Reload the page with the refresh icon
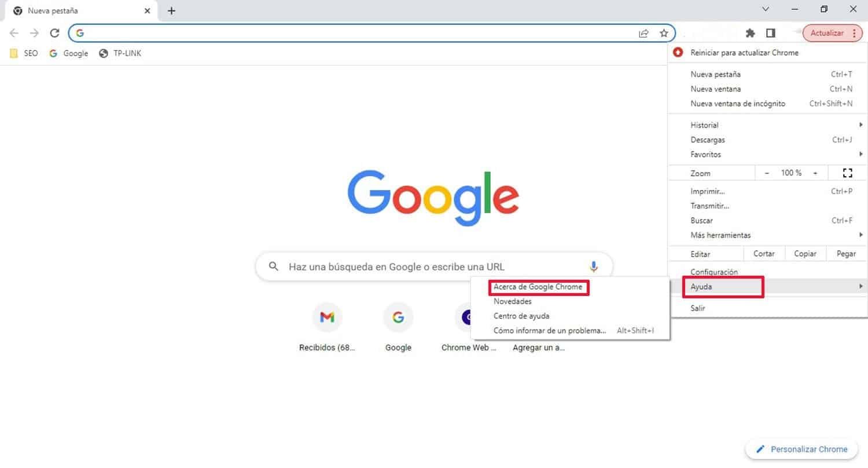868x468 pixels. pos(54,33)
